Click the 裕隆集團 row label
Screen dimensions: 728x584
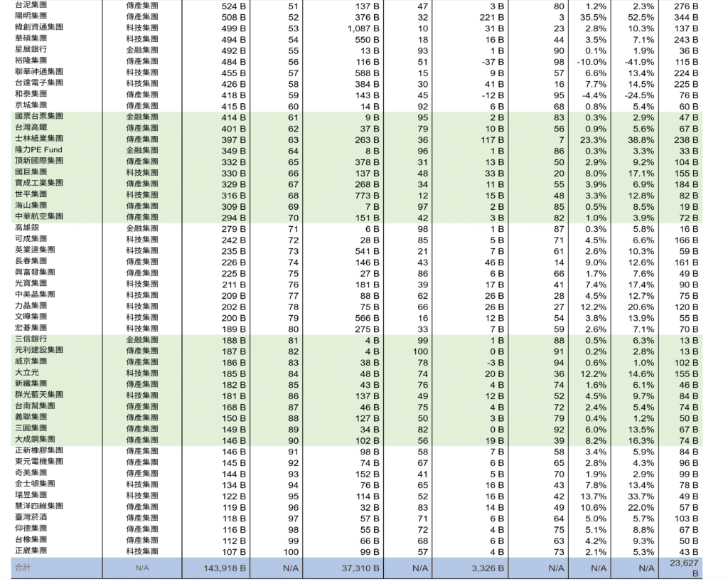click(x=31, y=61)
